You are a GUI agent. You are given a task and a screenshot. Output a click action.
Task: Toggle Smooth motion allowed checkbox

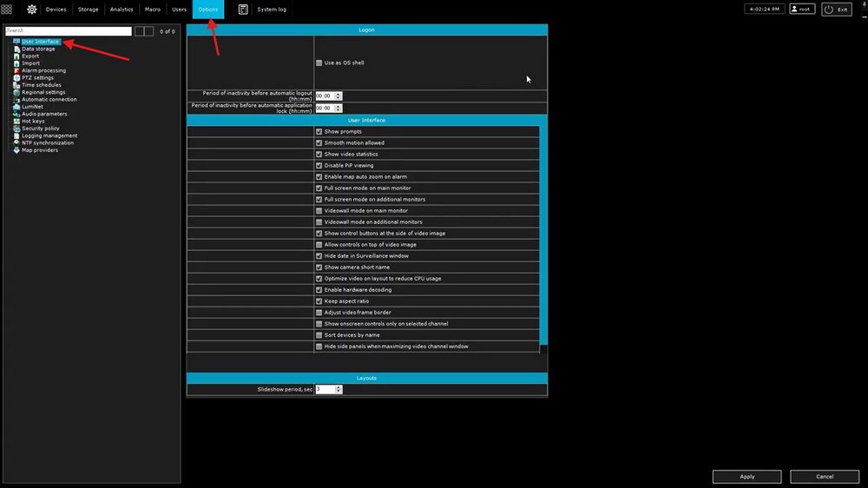click(319, 142)
